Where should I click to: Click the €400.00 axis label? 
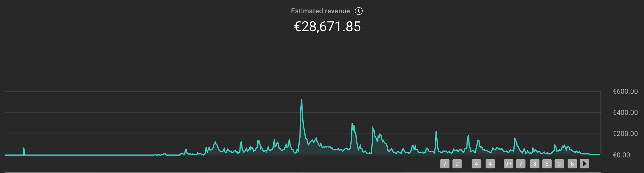625,113
